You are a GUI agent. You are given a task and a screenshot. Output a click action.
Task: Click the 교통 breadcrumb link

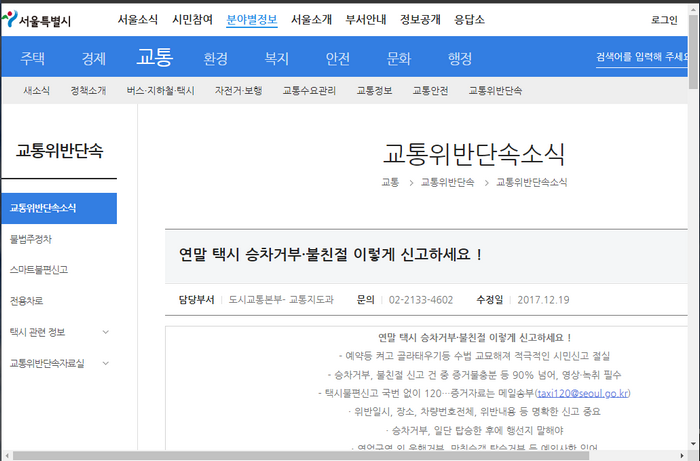[x=390, y=182]
